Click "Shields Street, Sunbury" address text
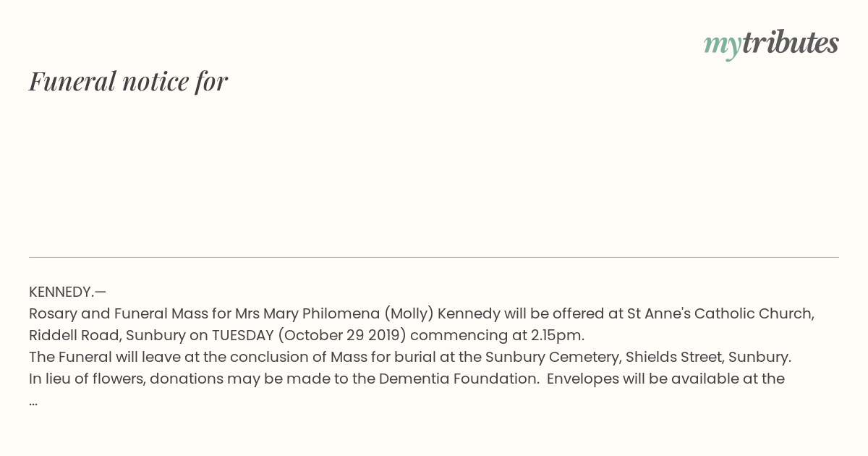Viewport: 868px width, 456px height. point(707,357)
